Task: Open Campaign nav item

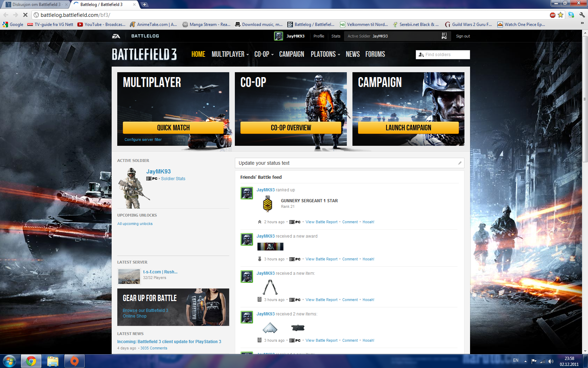Action: coord(292,54)
